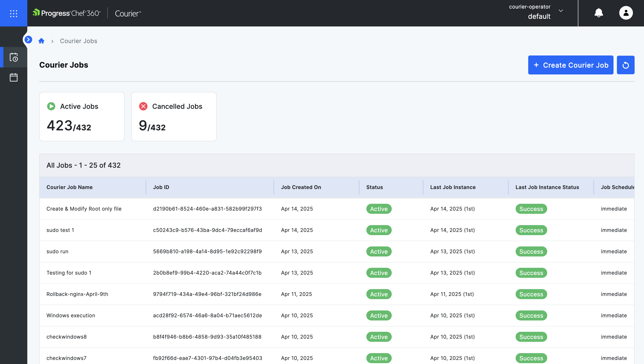
Task: Click job ID 2b0b8ef9-99b4-4220-aca2-74a44c0f7c1b
Action: [207, 273]
